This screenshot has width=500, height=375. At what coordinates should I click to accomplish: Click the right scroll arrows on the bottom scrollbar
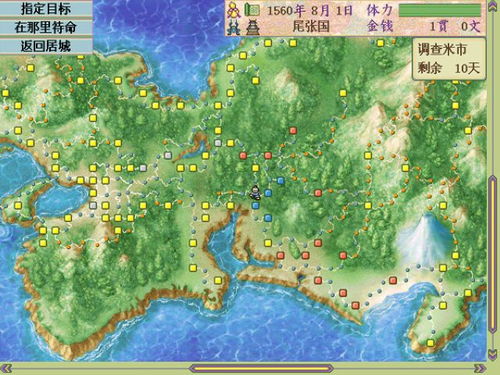click(x=479, y=369)
